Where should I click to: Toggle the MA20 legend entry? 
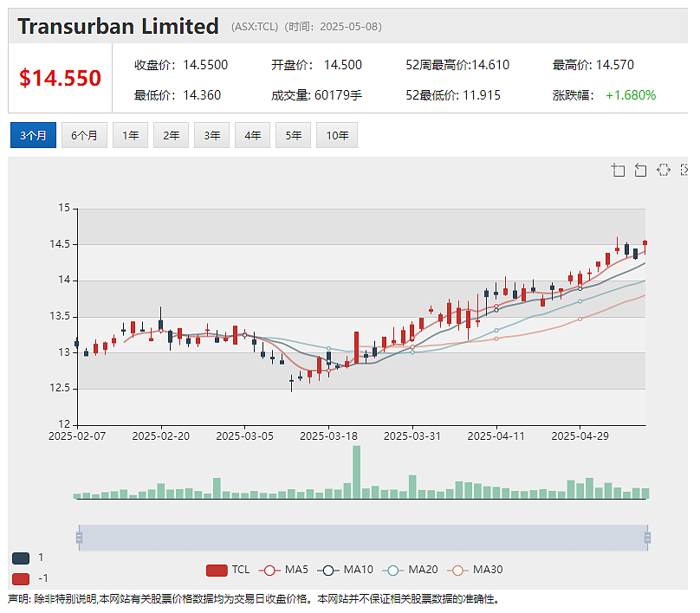(410, 570)
